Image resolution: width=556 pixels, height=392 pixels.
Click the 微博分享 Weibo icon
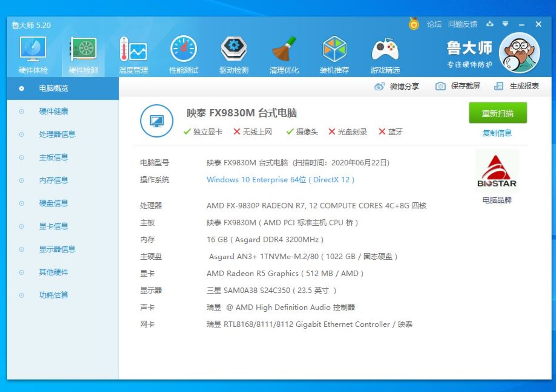click(x=380, y=86)
